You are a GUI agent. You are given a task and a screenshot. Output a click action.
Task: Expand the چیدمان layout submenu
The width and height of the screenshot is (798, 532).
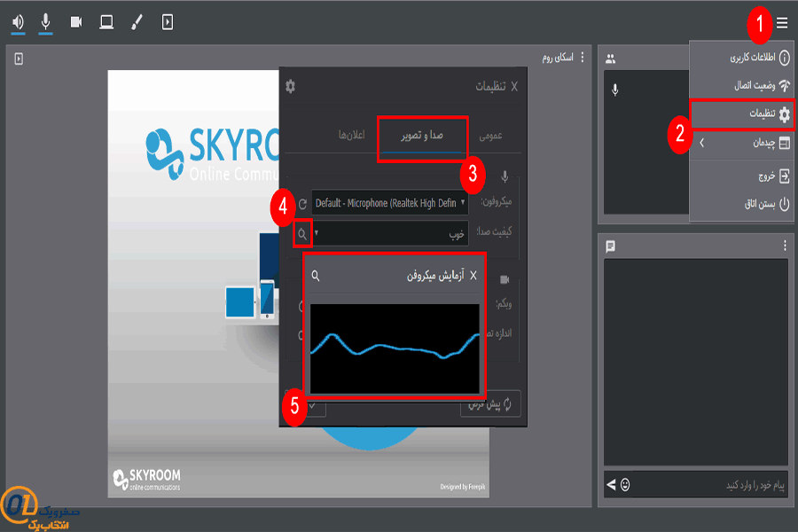pyautogui.click(x=741, y=143)
